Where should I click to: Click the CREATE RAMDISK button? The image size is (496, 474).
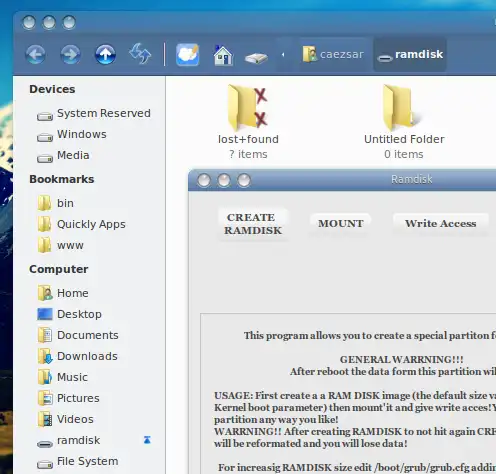253,224
